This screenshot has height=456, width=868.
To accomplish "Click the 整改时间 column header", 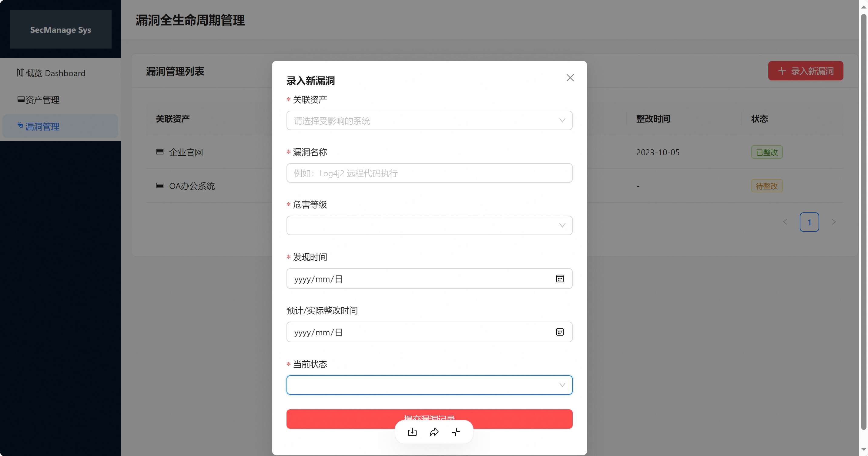I will (653, 119).
